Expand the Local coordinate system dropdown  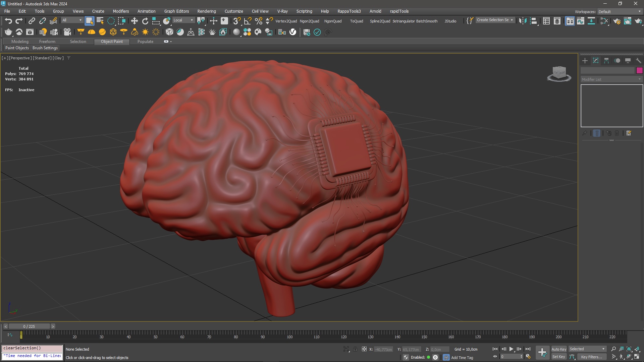(183, 20)
